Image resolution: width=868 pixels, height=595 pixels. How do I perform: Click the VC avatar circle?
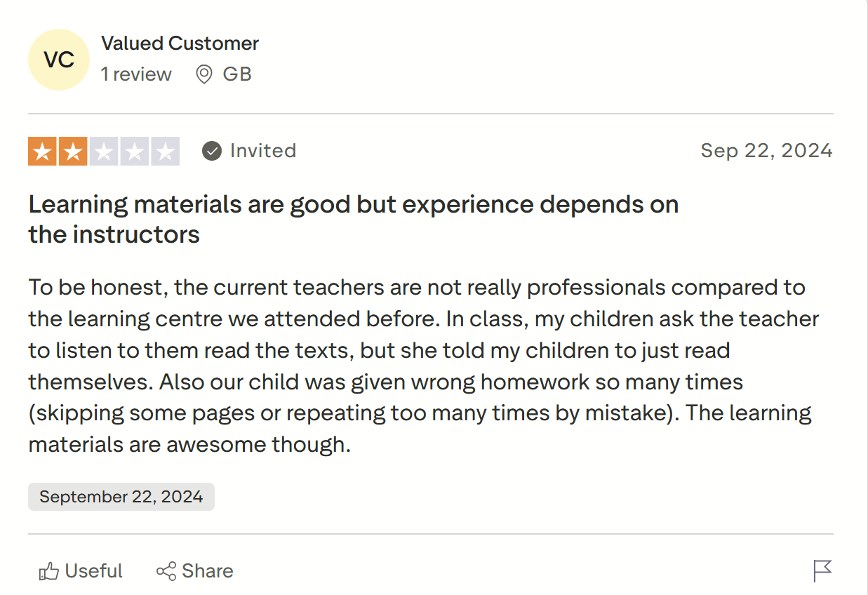[x=59, y=60]
